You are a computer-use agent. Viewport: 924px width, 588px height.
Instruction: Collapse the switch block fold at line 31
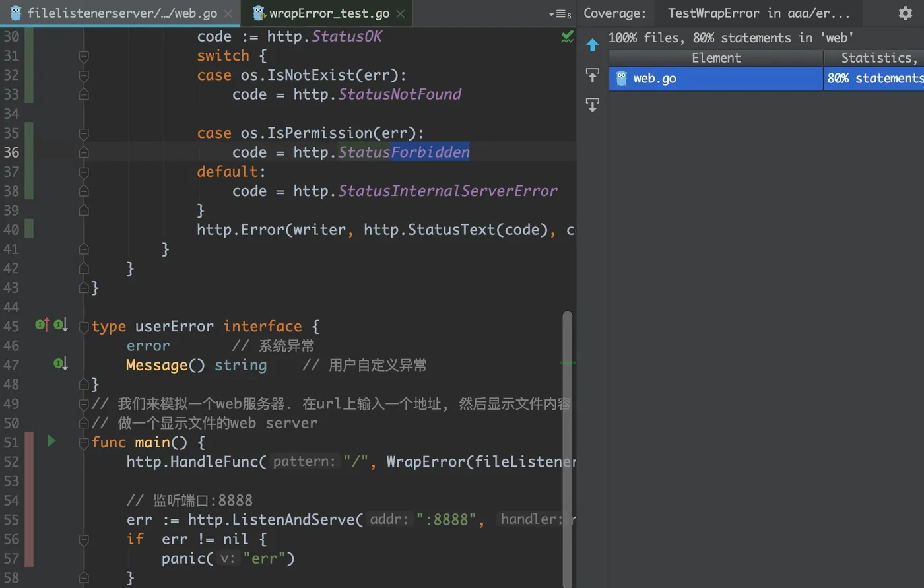[x=84, y=56]
